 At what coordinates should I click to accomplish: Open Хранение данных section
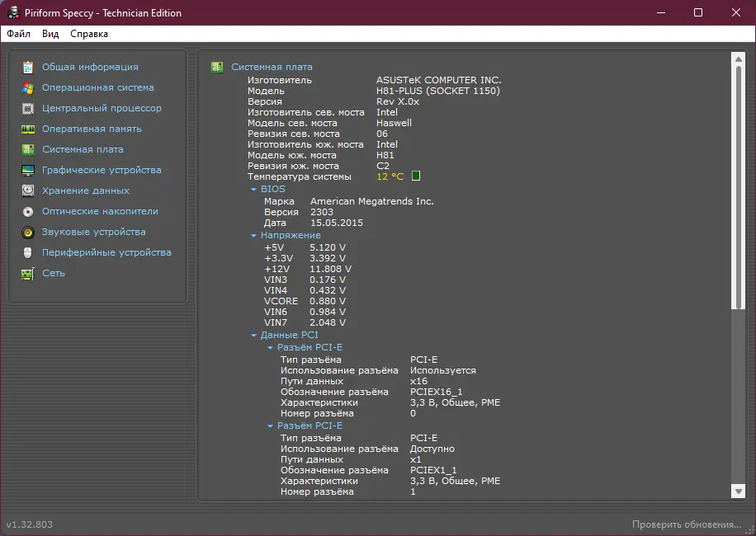tap(86, 190)
